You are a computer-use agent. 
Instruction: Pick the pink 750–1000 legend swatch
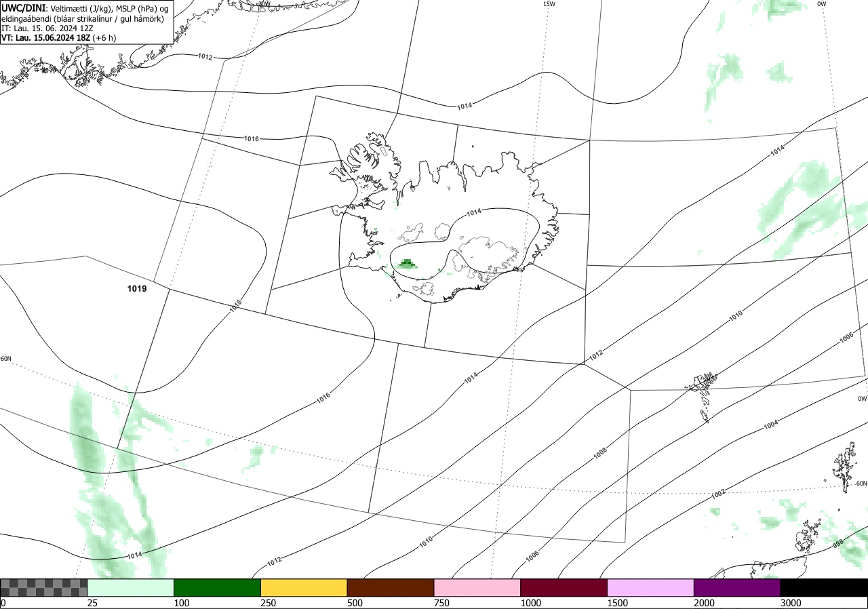point(477,587)
